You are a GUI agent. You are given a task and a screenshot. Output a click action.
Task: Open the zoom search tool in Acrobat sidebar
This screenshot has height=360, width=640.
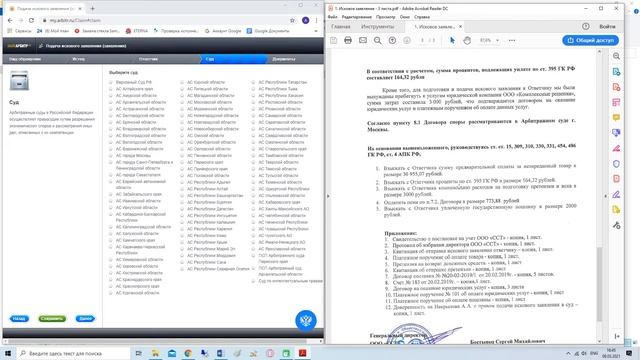[x=616, y=56]
